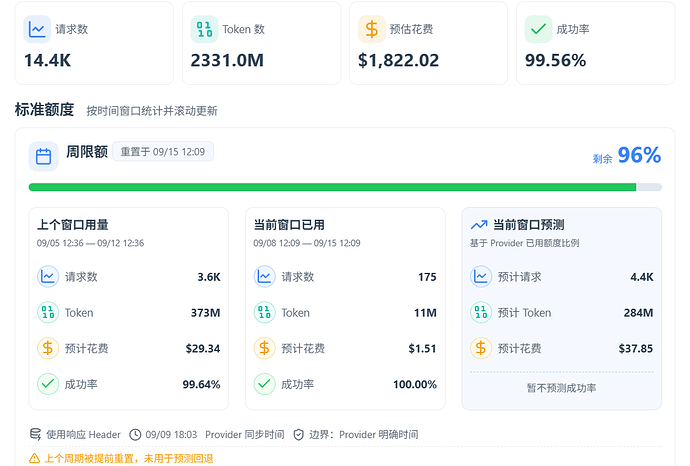Click the 暂不预测成功率 text

click(x=562, y=388)
